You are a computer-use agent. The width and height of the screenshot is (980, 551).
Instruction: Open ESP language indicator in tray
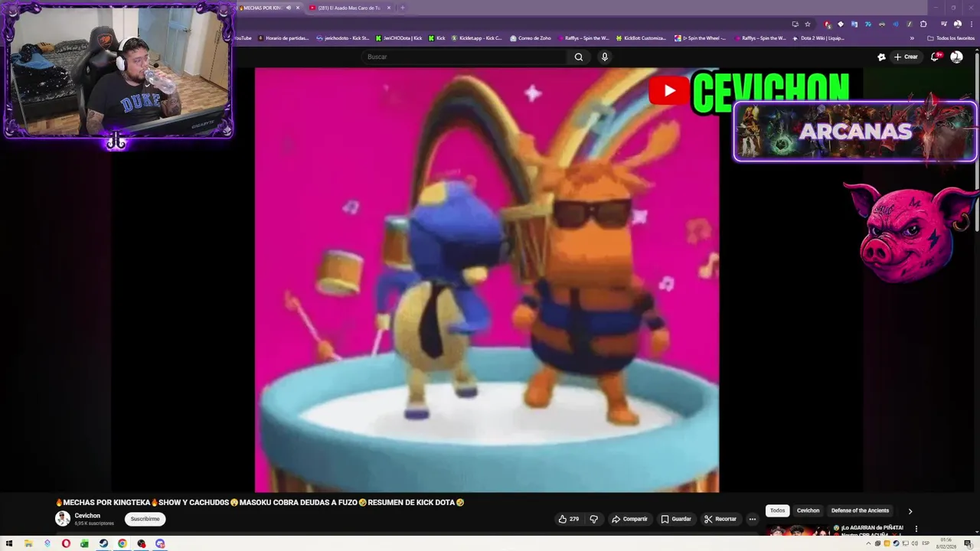[x=925, y=543]
